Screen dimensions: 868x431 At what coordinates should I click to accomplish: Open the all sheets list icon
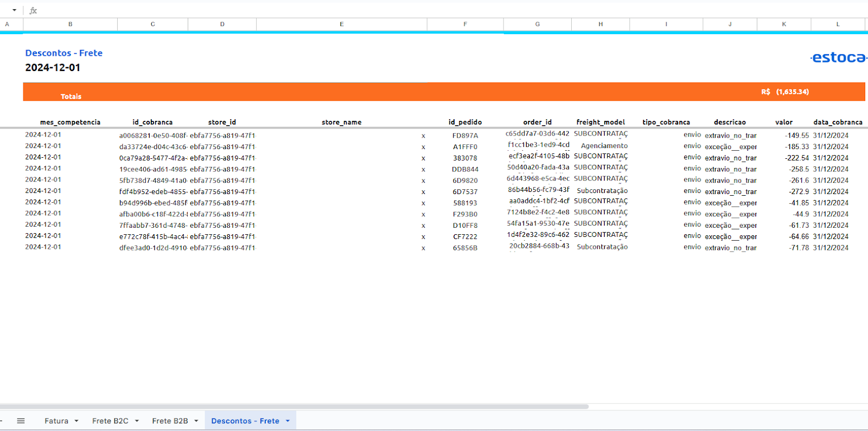click(x=21, y=421)
